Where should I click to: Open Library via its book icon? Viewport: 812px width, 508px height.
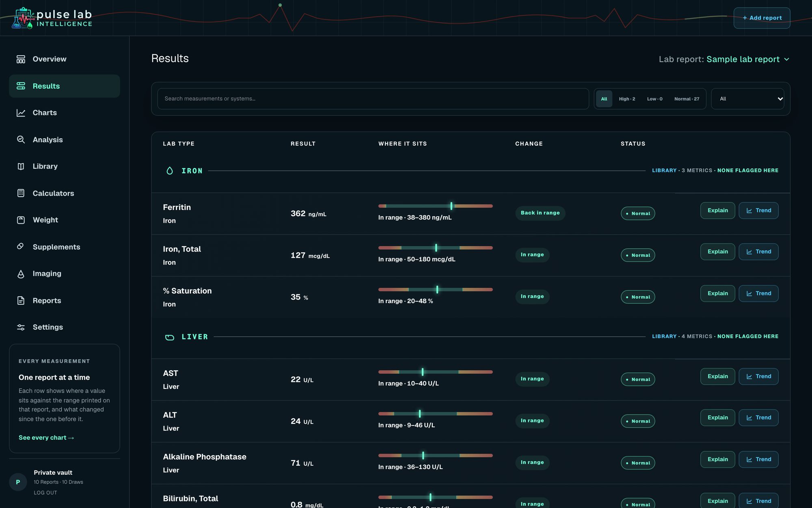(x=21, y=167)
